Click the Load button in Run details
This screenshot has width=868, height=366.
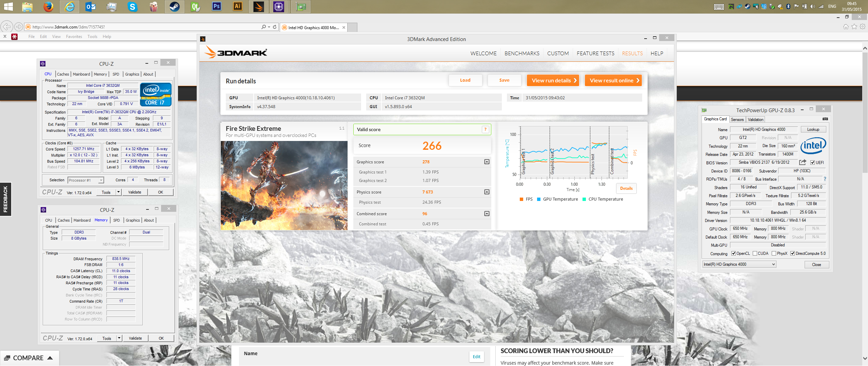tap(465, 80)
